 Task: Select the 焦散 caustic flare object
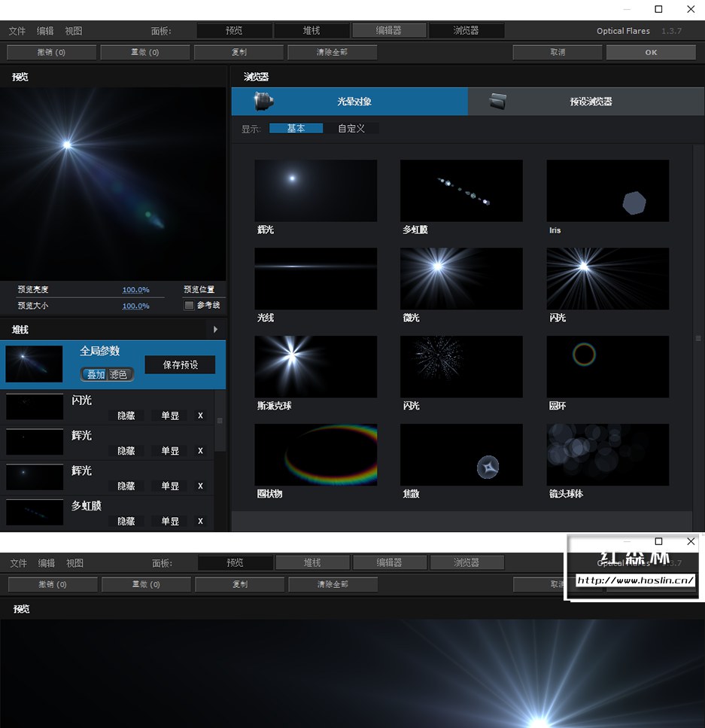tap(460, 454)
